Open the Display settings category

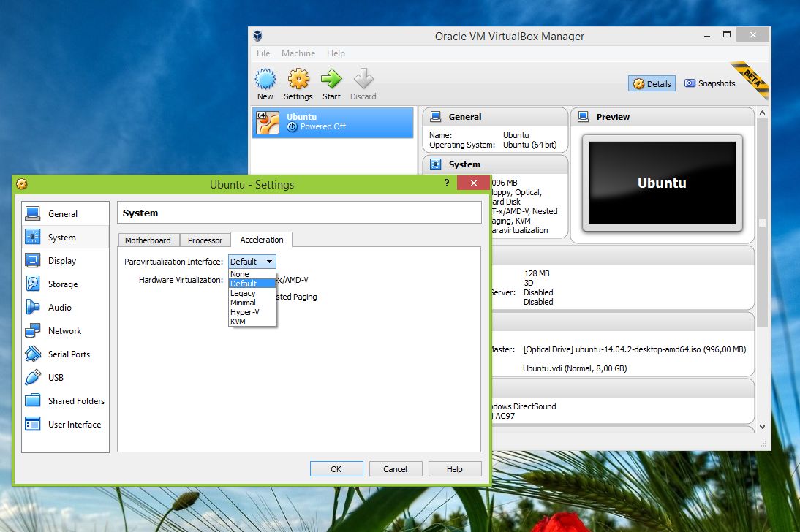(x=65, y=261)
